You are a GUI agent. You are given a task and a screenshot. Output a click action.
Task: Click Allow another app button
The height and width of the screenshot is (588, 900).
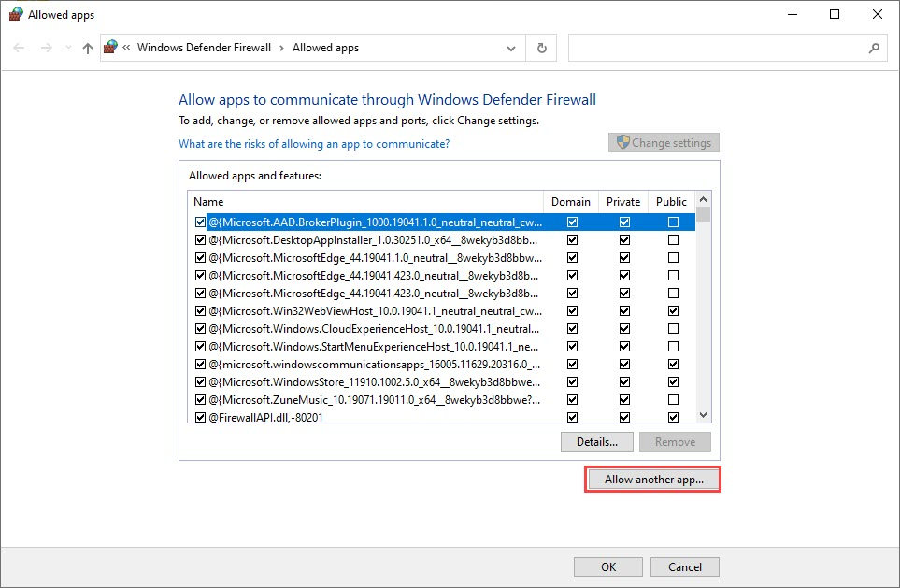[653, 479]
